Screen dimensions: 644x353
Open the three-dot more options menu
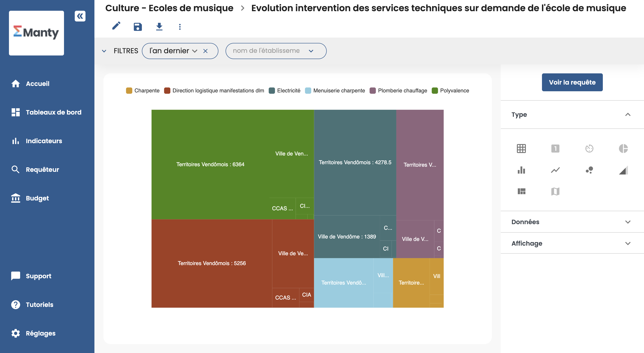[x=180, y=27]
